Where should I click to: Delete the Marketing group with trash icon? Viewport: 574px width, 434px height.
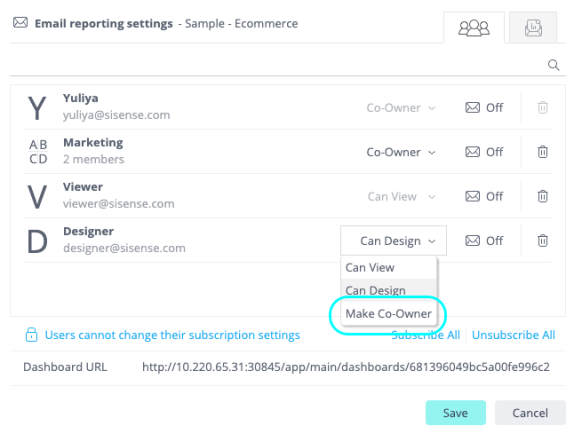543,151
